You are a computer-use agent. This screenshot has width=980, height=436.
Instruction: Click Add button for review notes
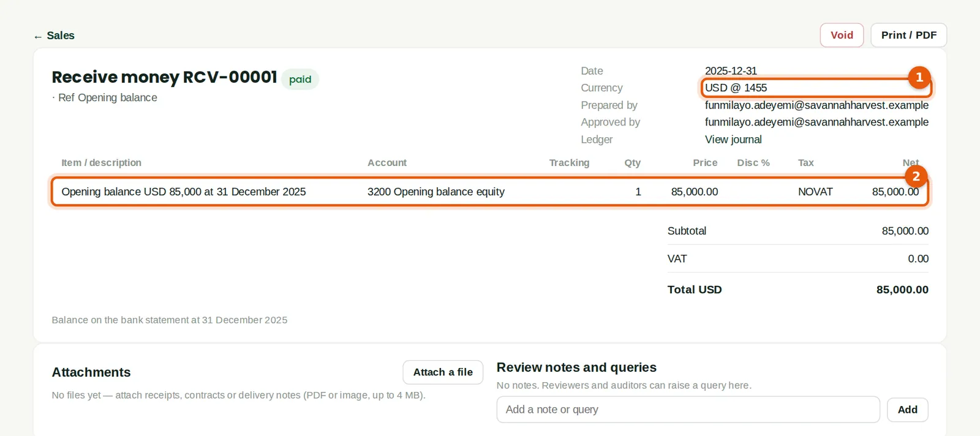907,410
